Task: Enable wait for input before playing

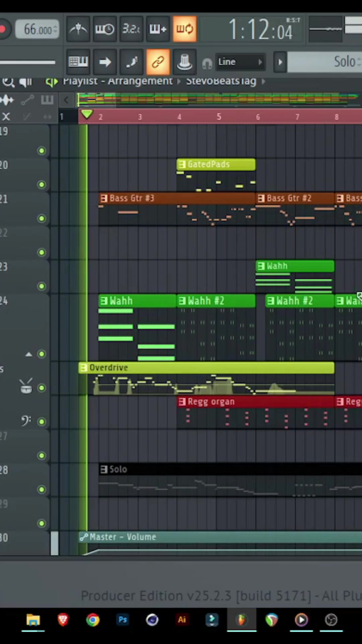Action: click(105, 29)
